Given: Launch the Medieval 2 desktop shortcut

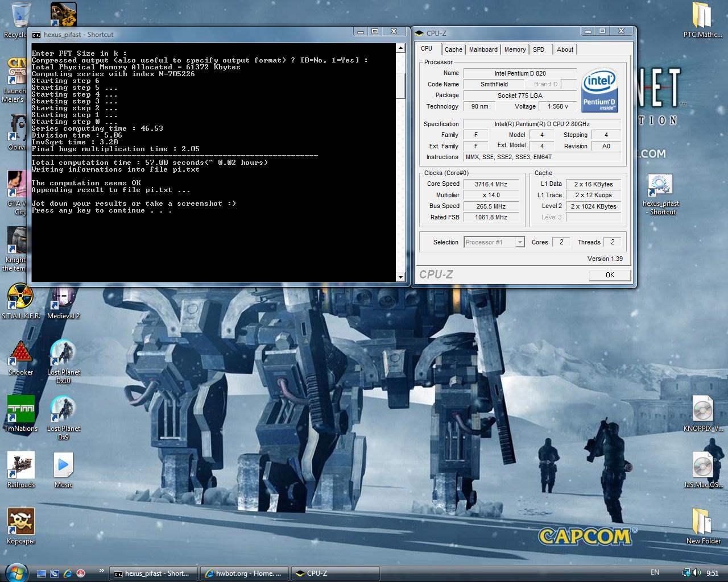Looking at the screenshot, I should pos(63,301).
